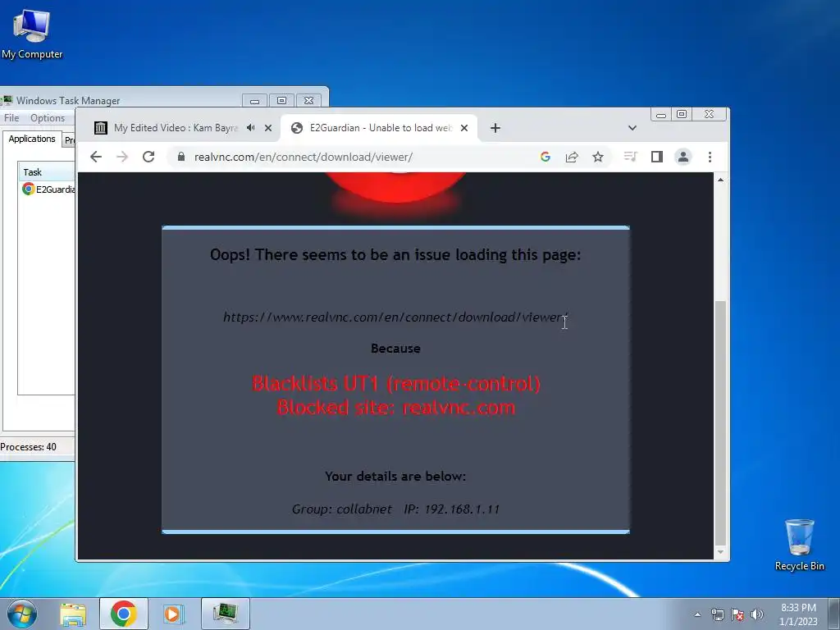Click Chrome icon in the taskbar
The width and height of the screenshot is (840, 630).
click(x=123, y=614)
